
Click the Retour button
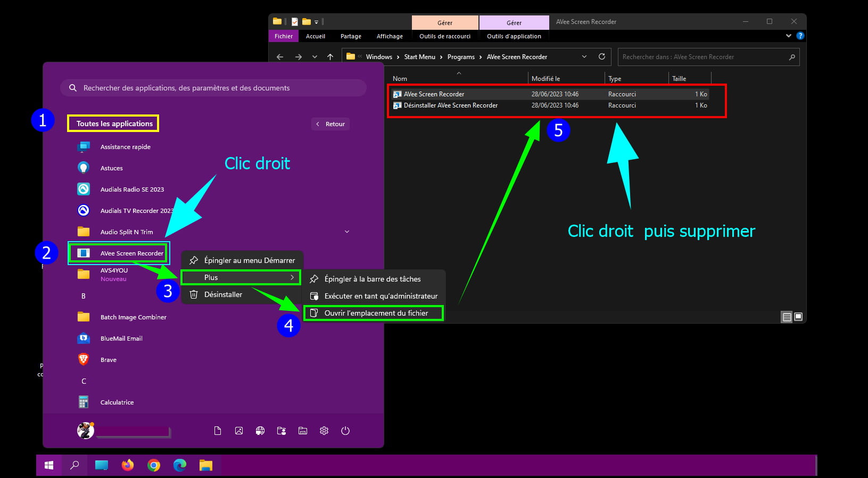pyautogui.click(x=330, y=124)
